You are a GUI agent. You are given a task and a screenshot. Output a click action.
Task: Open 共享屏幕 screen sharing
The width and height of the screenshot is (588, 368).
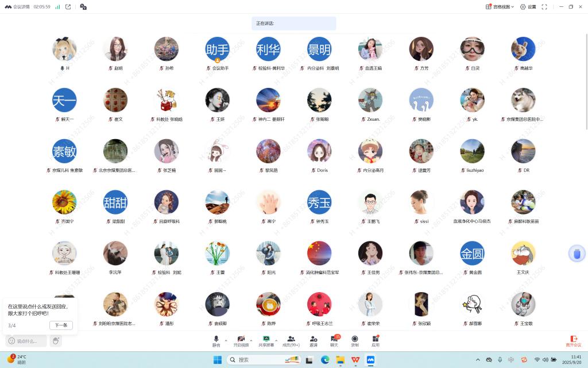[x=266, y=340]
